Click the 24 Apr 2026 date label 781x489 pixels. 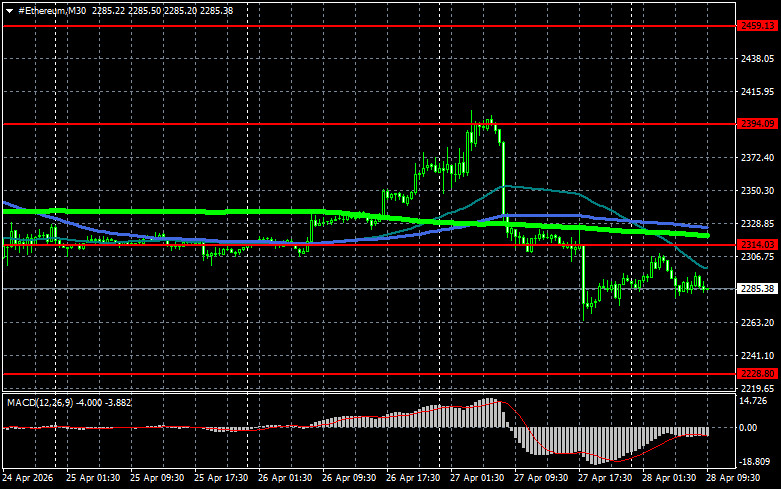pos(28,478)
